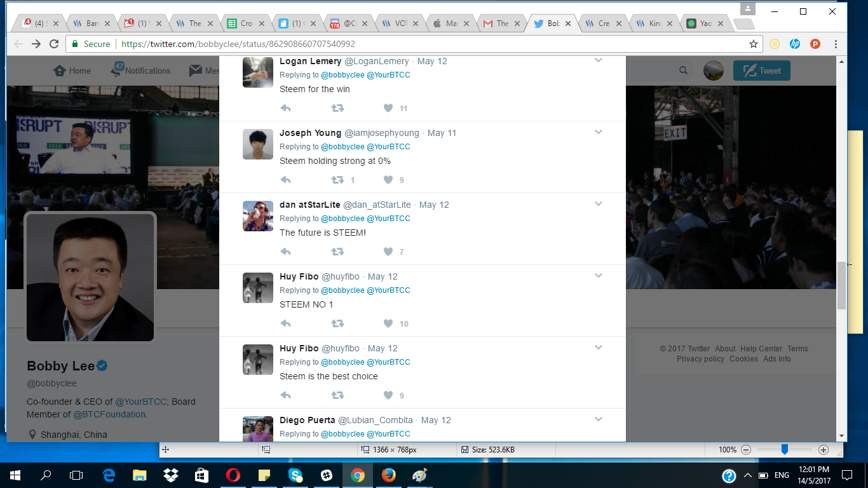Click Bobby Lee's profile picture
This screenshot has height=488, width=868.
tap(90, 278)
